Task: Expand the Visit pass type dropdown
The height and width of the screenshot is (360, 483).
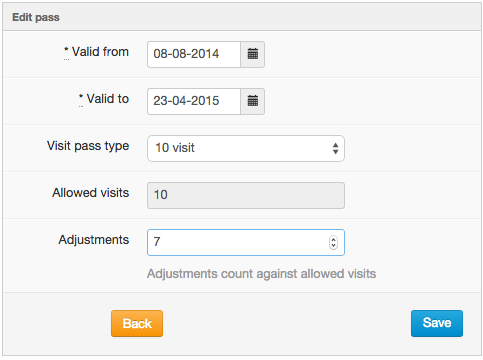Action: (246, 148)
